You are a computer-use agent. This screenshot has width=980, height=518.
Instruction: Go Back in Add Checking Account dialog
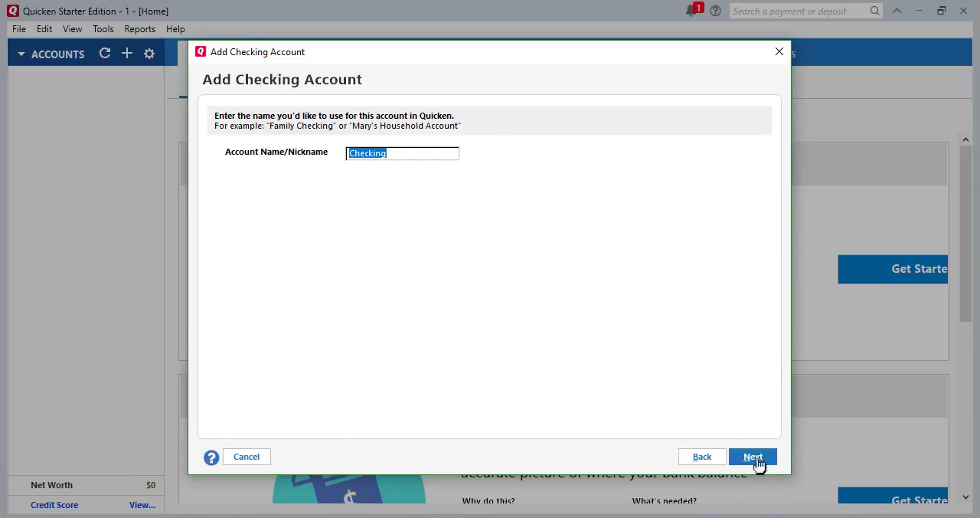tap(702, 457)
